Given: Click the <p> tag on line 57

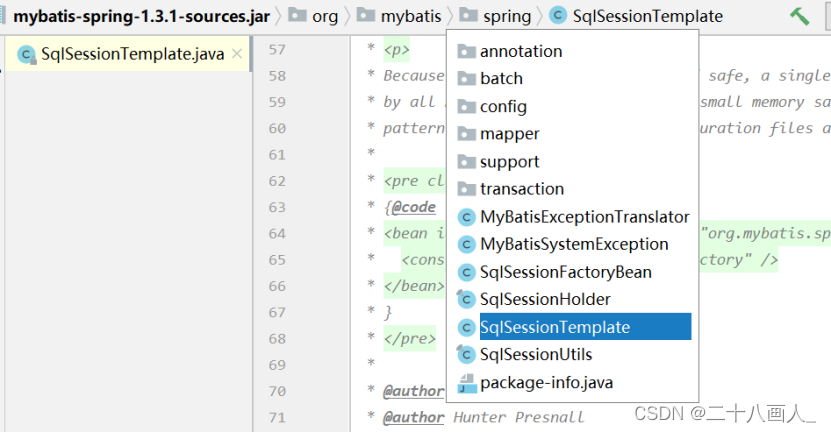Looking at the screenshot, I should (396, 51).
